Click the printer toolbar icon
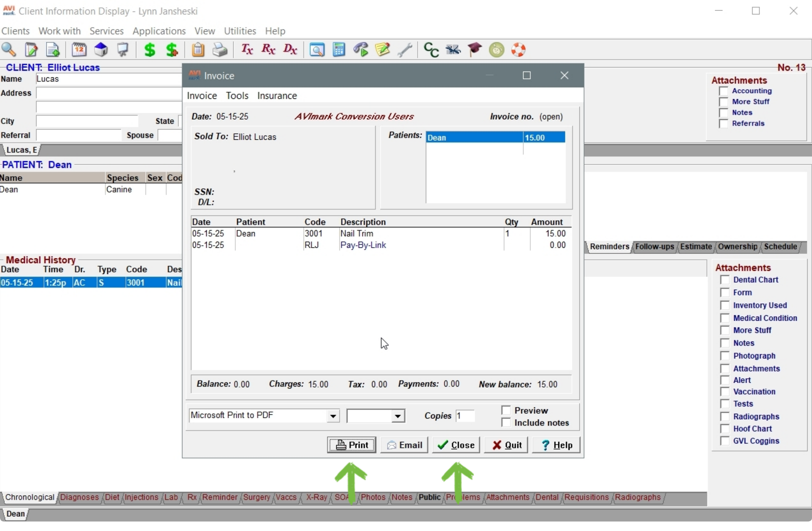 pos(220,50)
